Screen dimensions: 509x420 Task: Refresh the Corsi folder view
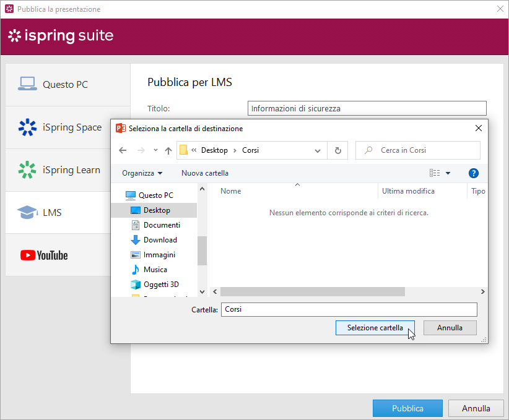point(337,150)
